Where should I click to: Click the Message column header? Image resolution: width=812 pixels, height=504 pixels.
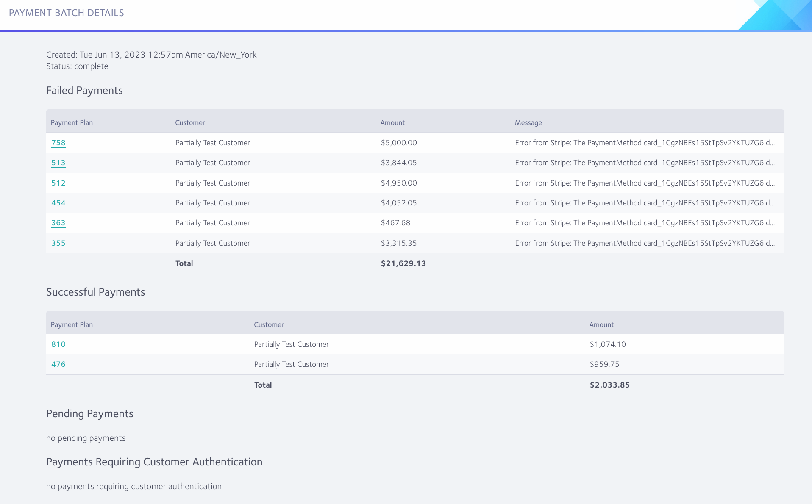pyautogui.click(x=528, y=122)
